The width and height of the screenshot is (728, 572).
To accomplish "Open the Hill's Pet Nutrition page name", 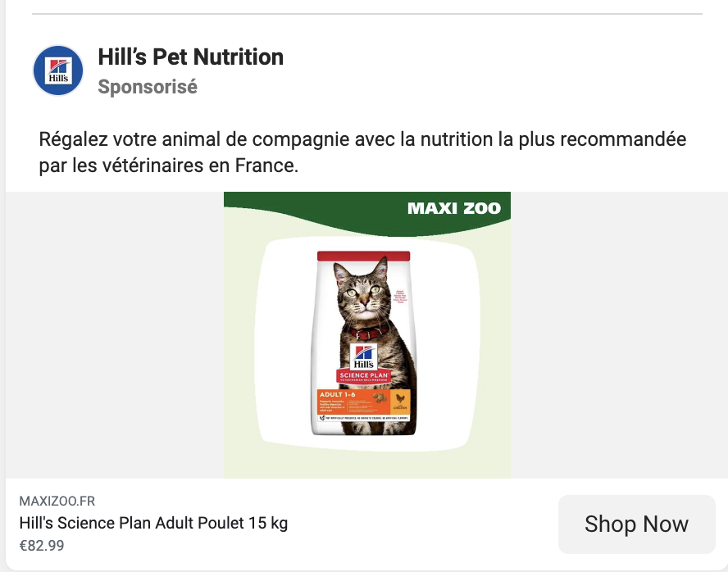I will click(x=190, y=57).
